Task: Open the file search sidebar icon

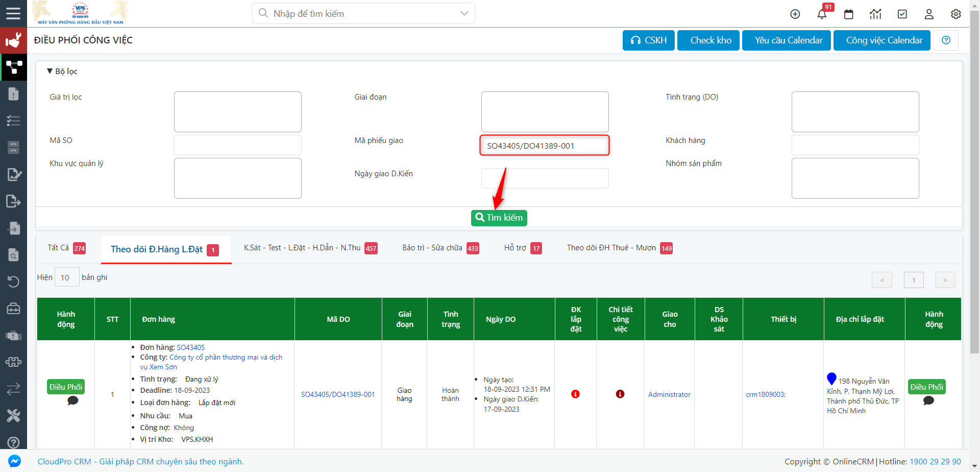Action: [13, 255]
